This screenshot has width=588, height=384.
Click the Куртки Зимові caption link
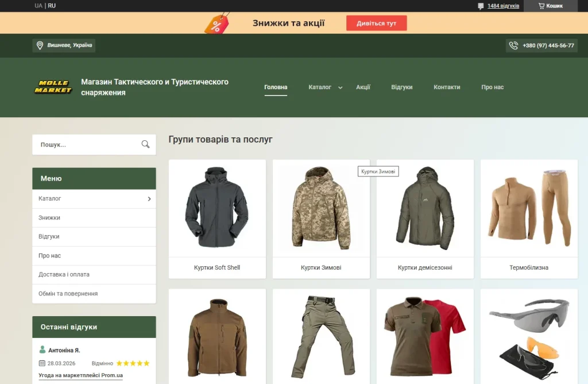[321, 268]
